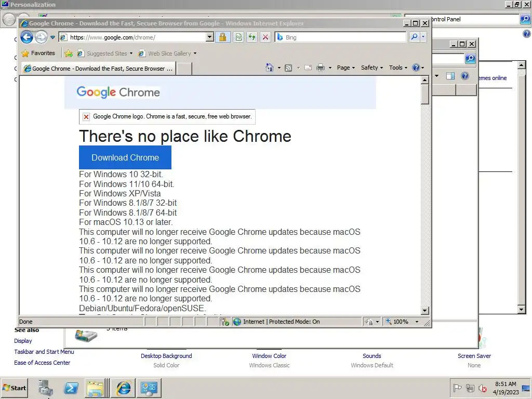Click the 'Debian/Ubuntu/Fedora/openSUSE.' text
Screen dimensions: 532x399
coord(142,309)
